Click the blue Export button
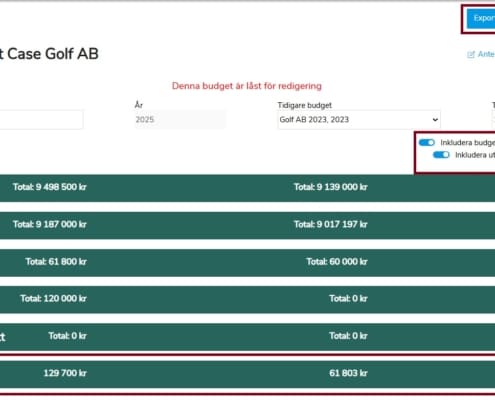Screen dimensions: 495x400 point(481,18)
